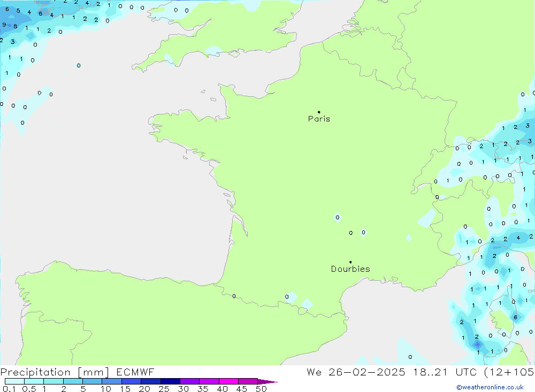
Task: Select the 0.1–0.5 mm legend swatch
Action: pos(14,381)
